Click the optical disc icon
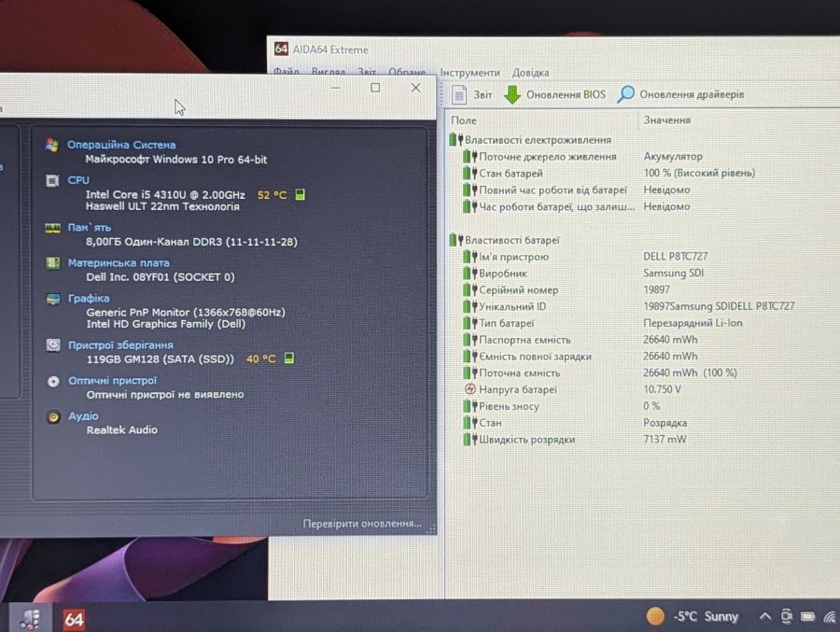840x632 pixels. point(53,381)
